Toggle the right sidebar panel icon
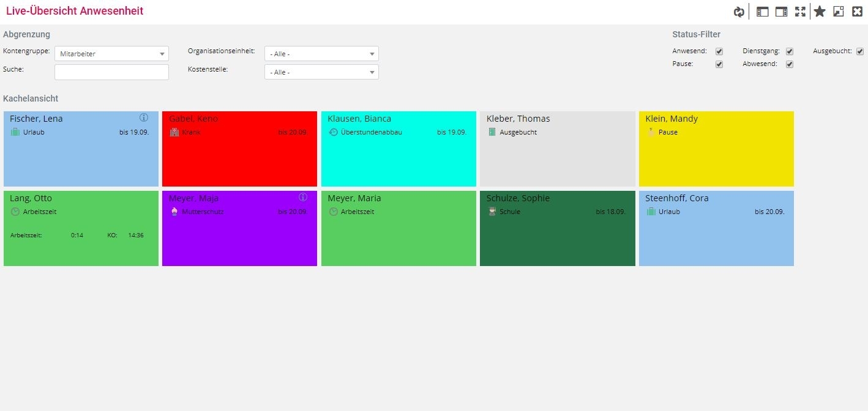Image resolution: width=868 pixels, height=411 pixels. point(781,12)
